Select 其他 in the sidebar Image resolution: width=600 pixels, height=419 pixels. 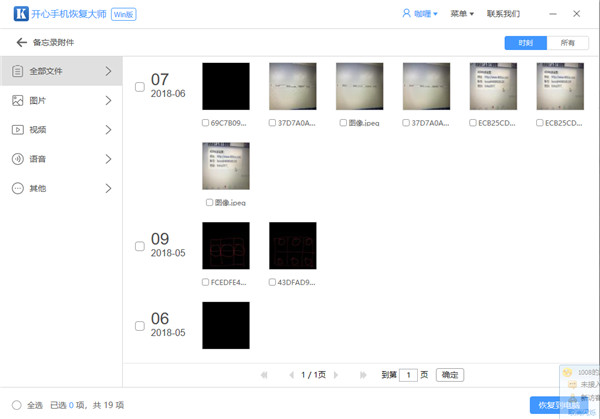tap(61, 188)
